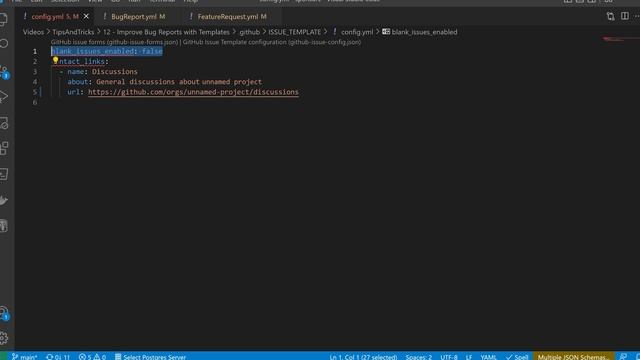
Task: Expand the github breadcrumb
Action: point(249,32)
